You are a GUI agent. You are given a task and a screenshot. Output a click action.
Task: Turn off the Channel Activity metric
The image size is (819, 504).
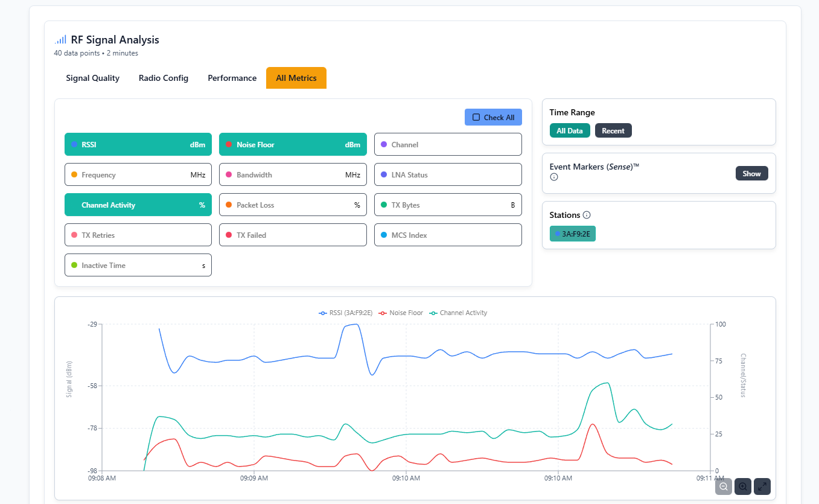[x=138, y=205]
